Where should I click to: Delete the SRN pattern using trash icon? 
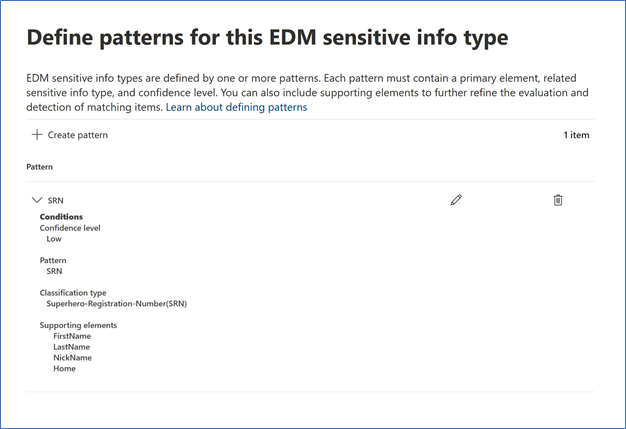click(x=558, y=200)
